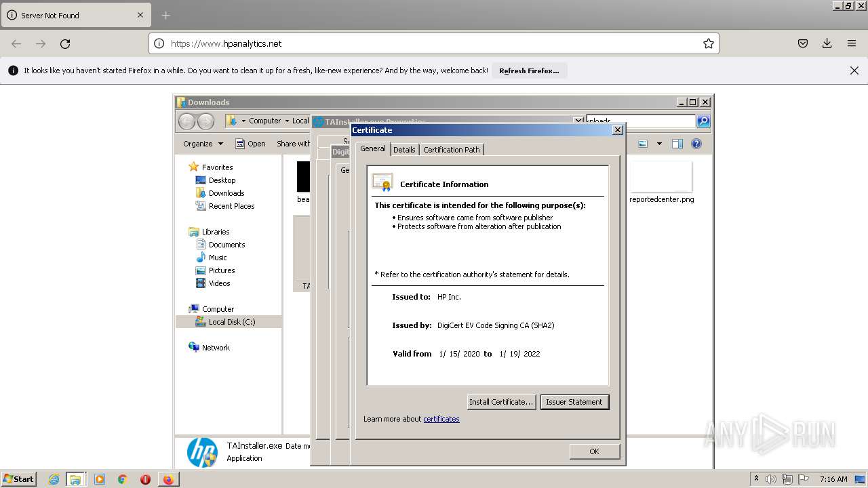Image resolution: width=868 pixels, height=488 pixels.
Task: Open Firefox downloads panel
Action: pos(827,43)
